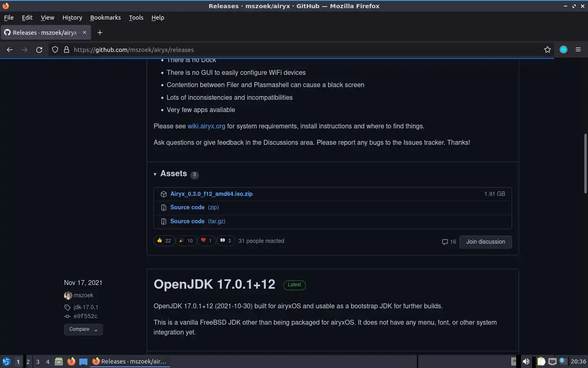Select the Releases · mszoek/airyx browser tab
The image size is (588, 368).
point(46,32)
